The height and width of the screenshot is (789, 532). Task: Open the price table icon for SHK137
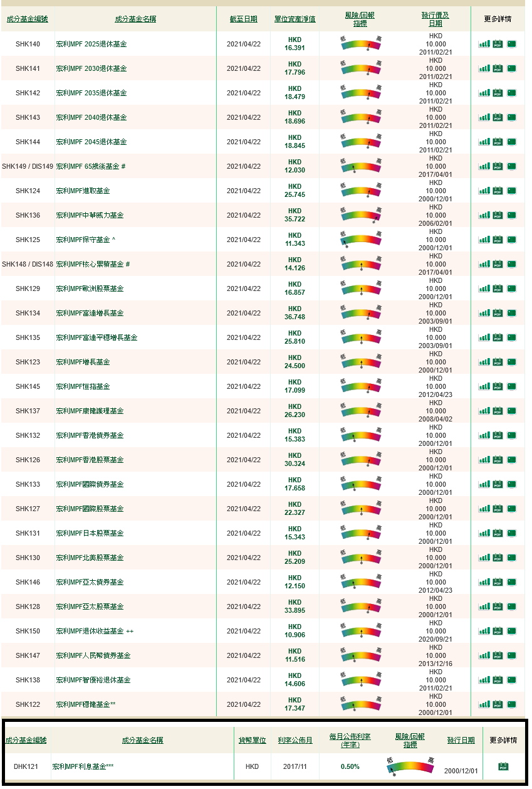(x=512, y=411)
